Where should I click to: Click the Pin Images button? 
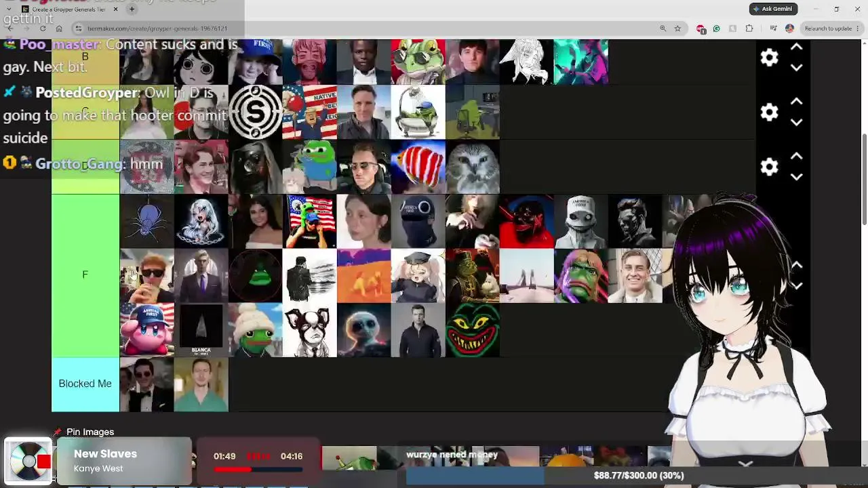tap(83, 432)
